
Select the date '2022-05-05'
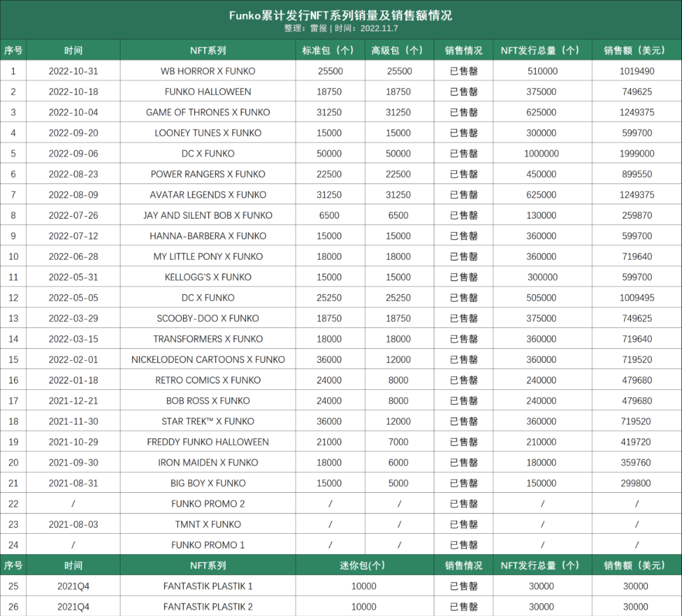(73, 298)
